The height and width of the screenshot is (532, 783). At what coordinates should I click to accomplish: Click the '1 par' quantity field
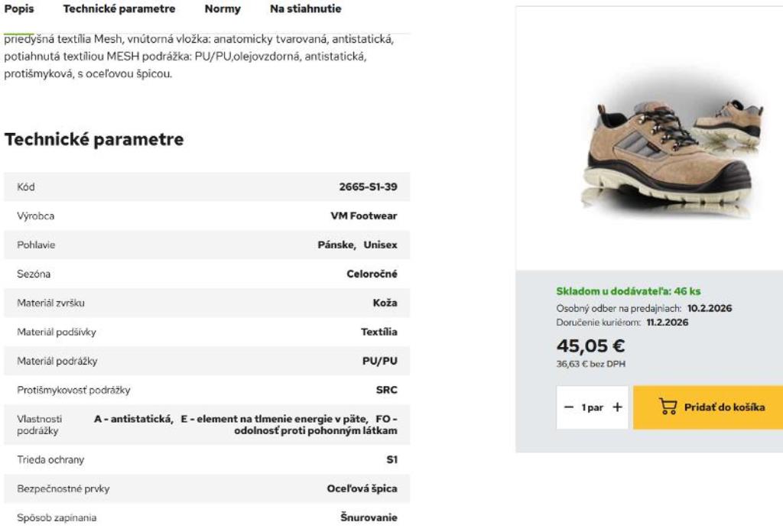tap(593, 407)
